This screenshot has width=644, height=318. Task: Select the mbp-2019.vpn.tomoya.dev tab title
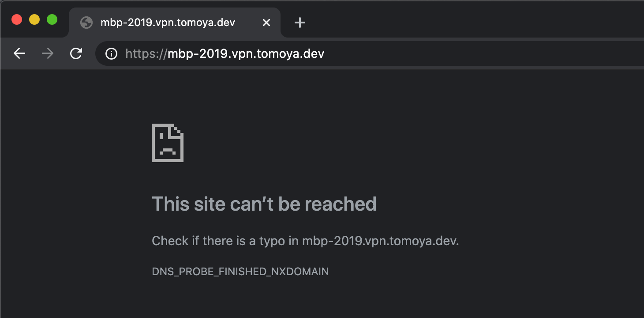click(168, 23)
